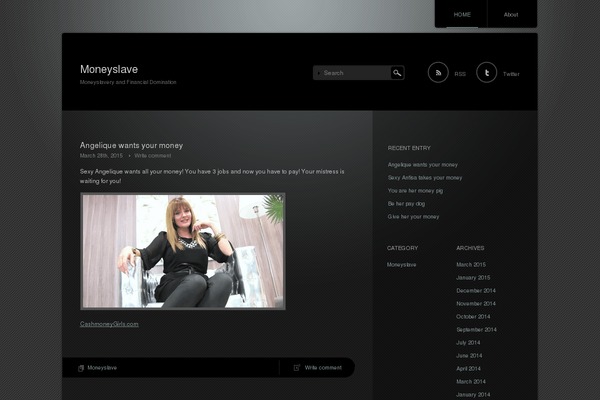Viewport: 600px width, 400px height.
Task: Click the Write comment pencil icon in footer
Action: 297,368
